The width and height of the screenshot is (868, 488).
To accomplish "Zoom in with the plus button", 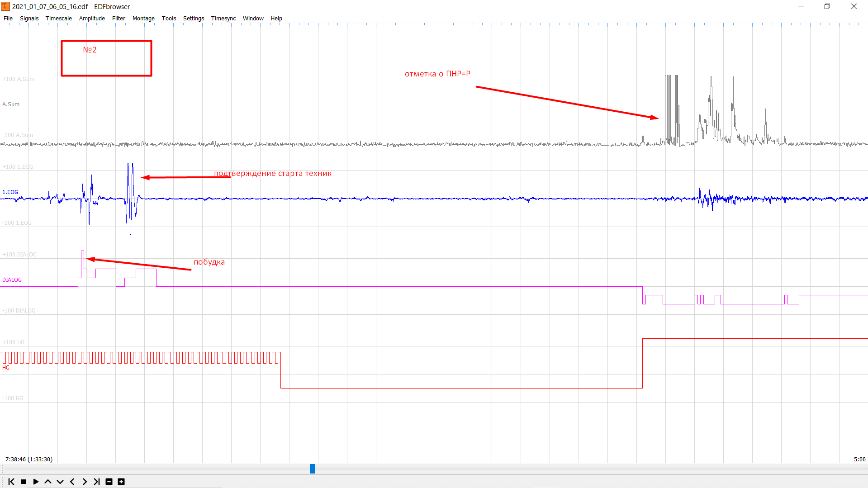I will (x=121, y=482).
